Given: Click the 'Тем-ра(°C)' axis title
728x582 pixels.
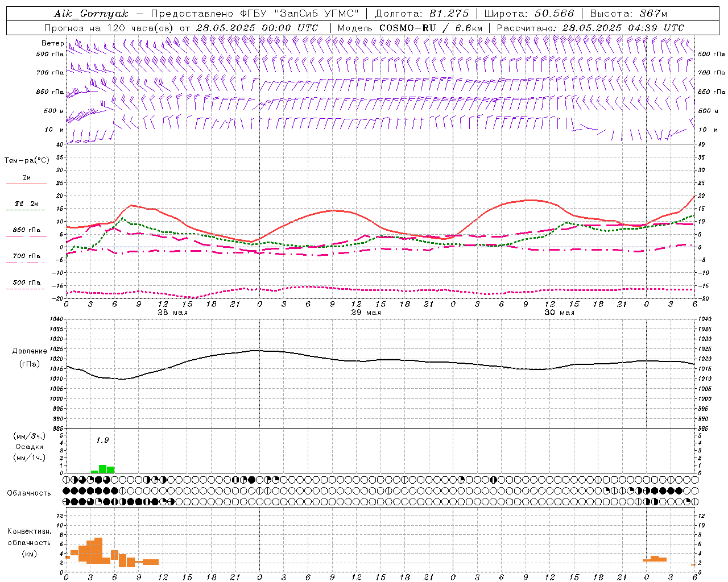Looking at the screenshot, I should point(27,161).
